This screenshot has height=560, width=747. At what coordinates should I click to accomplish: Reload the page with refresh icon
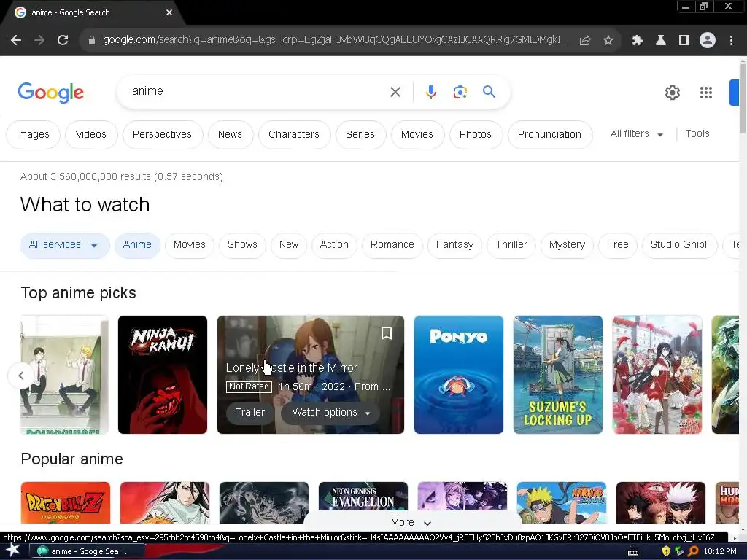point(63,41)
